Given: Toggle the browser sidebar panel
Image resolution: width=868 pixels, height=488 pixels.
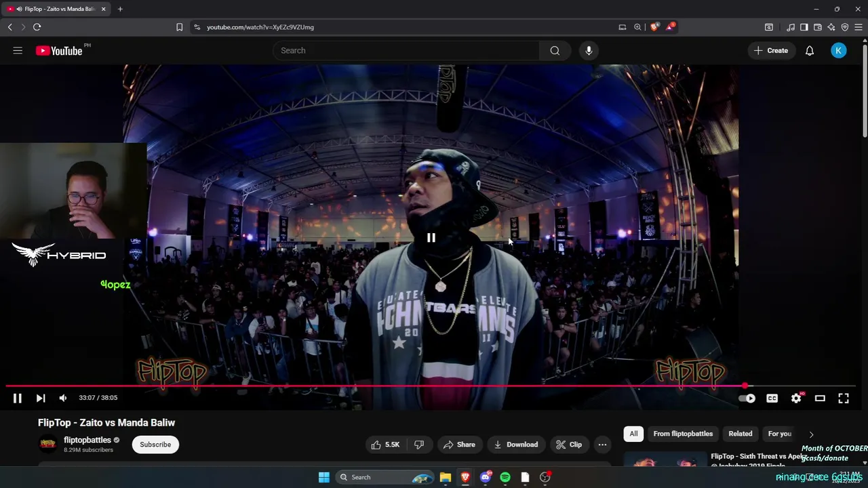Looking at the screenshot, I should click(x=804, y=27).
